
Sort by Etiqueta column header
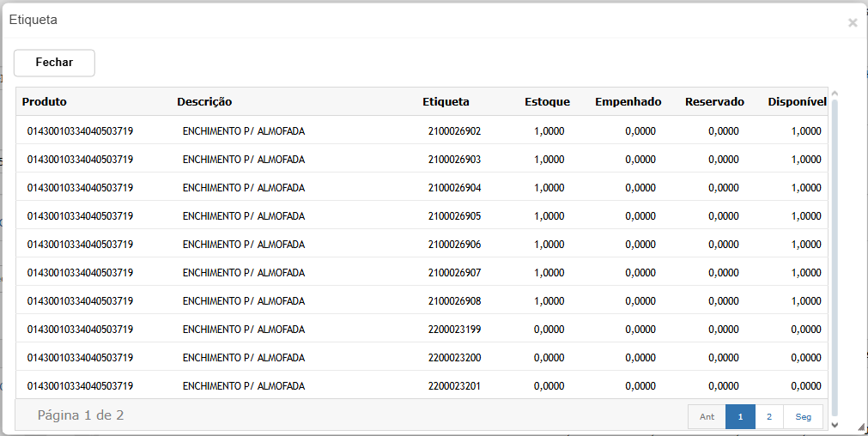pyautogui.click(x=446, y=101)
